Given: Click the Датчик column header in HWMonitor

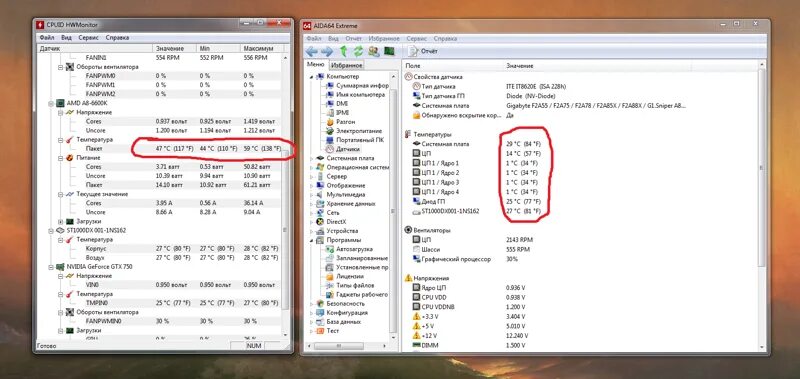Looking at the screenshot, I should (x=95, y=48).
